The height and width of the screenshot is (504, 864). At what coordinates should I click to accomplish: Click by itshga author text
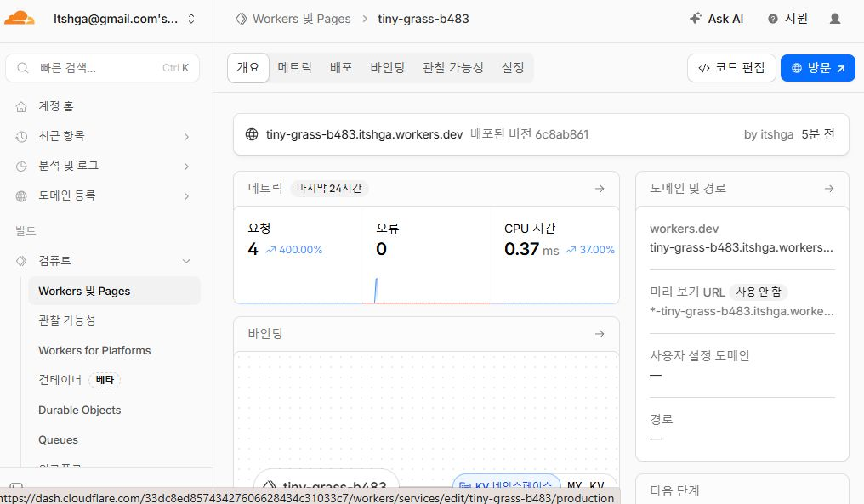click(x=769, y=134)
